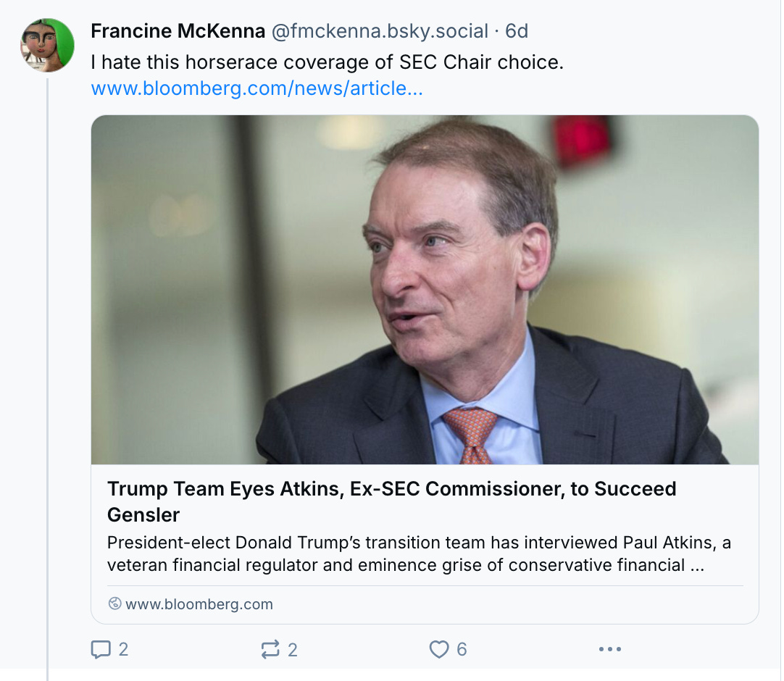Click the article description about Paul Atkins
Viewport: 784px width, 681px height.
coord(406,553)
